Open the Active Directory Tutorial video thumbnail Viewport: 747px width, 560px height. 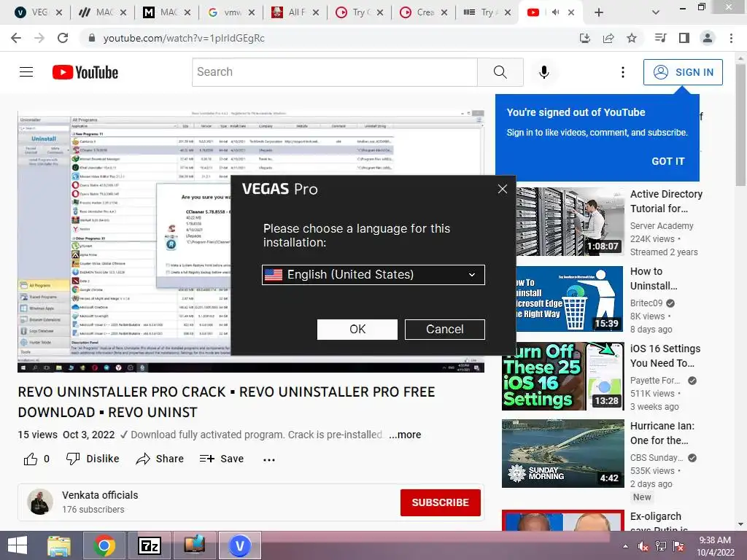(x=570, y=222)
